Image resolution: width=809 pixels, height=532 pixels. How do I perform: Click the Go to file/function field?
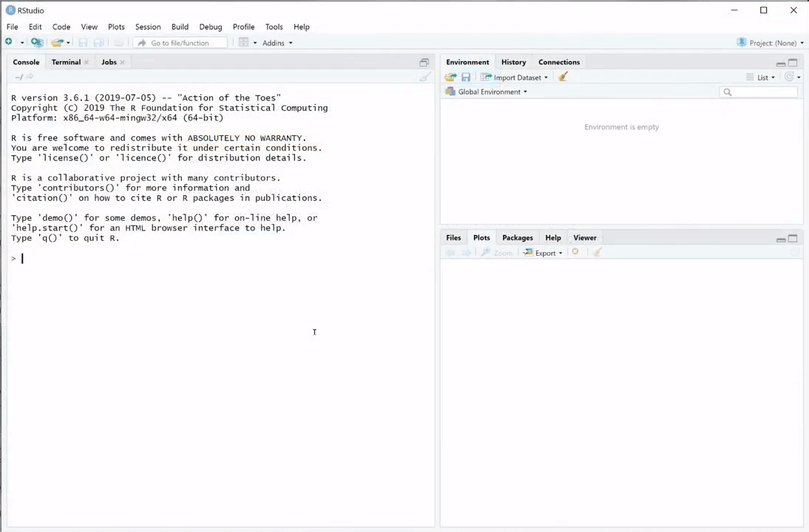click(x=180, y=43)
